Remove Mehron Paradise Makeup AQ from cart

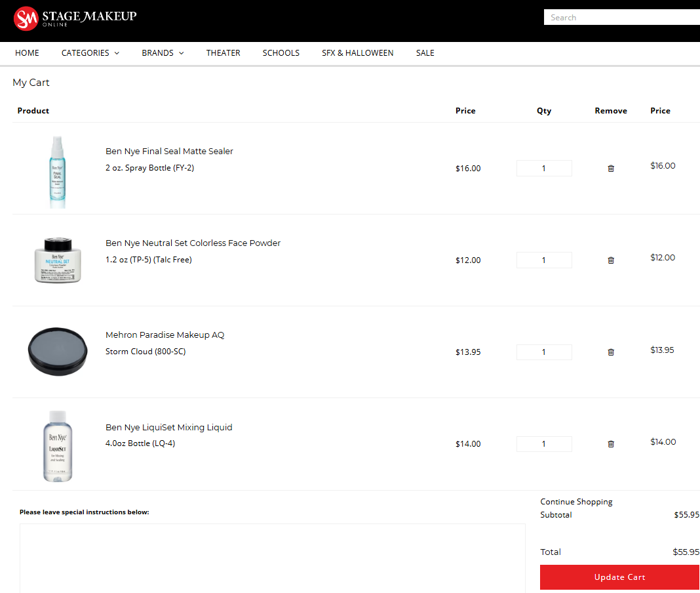click(611, 352)
